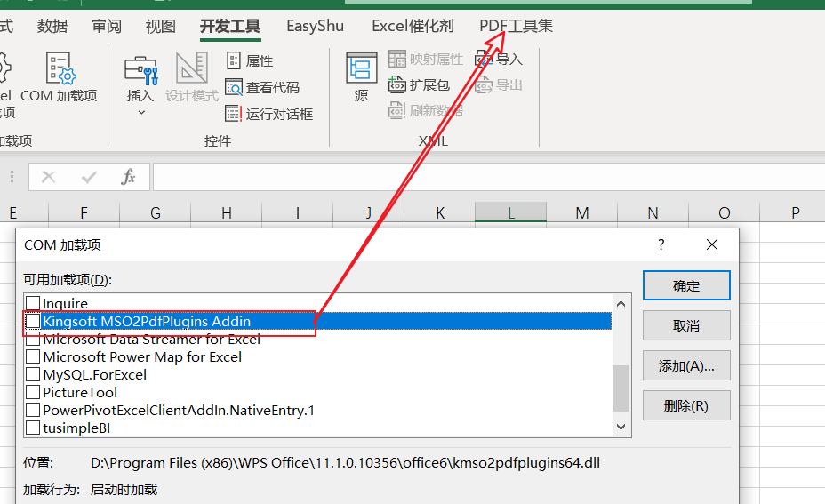Select column N header
This screenshot has width=825, height=504.
[x=653, y=213]
